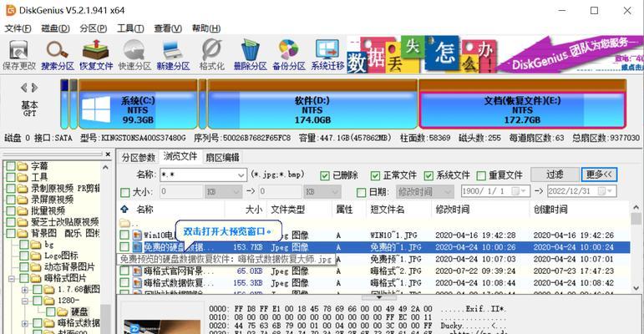The image size is (644, 334).
Task: Collapse the 嗨格式图片 tree node
Action: click(x=12, y=279)
